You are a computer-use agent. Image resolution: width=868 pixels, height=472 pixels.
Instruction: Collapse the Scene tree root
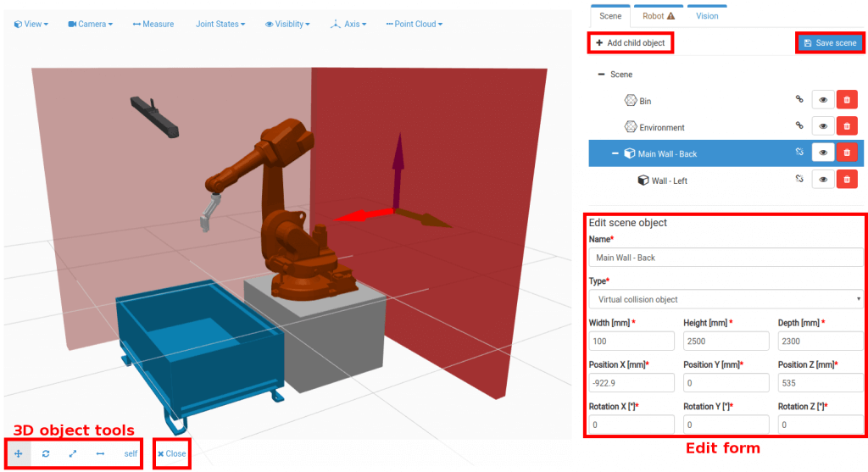(601, 75)
